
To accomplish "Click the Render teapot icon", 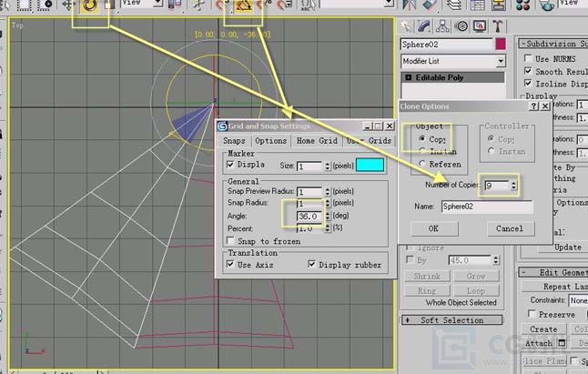I will coord(547,5).
